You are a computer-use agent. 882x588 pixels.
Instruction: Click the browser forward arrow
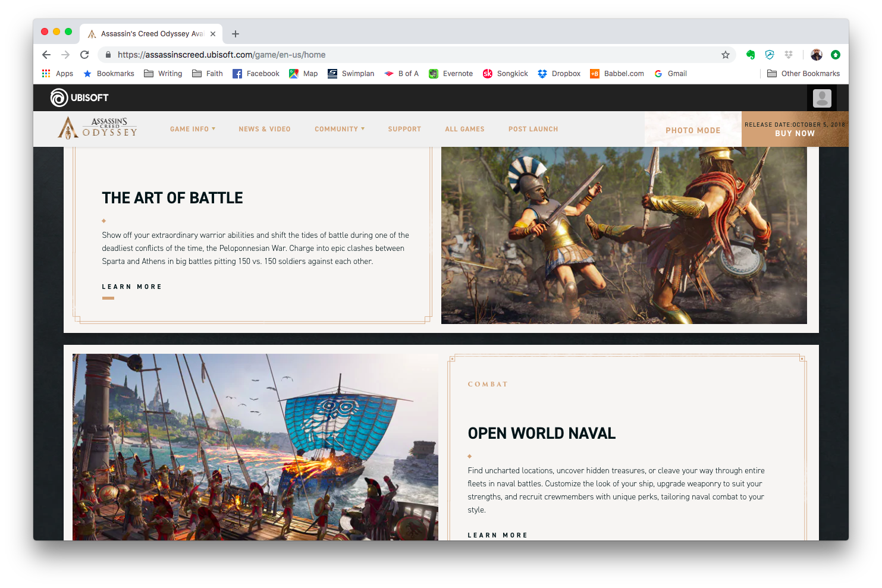[65, 55]
